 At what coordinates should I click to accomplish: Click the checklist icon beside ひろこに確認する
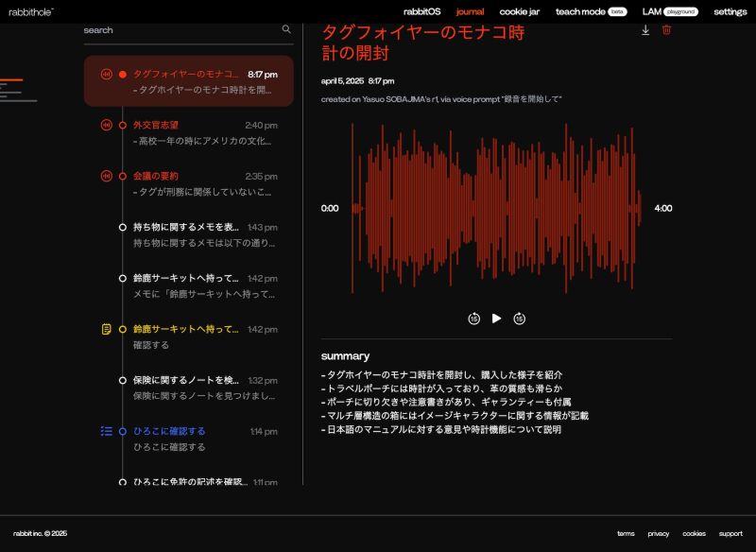pos(106,431)
